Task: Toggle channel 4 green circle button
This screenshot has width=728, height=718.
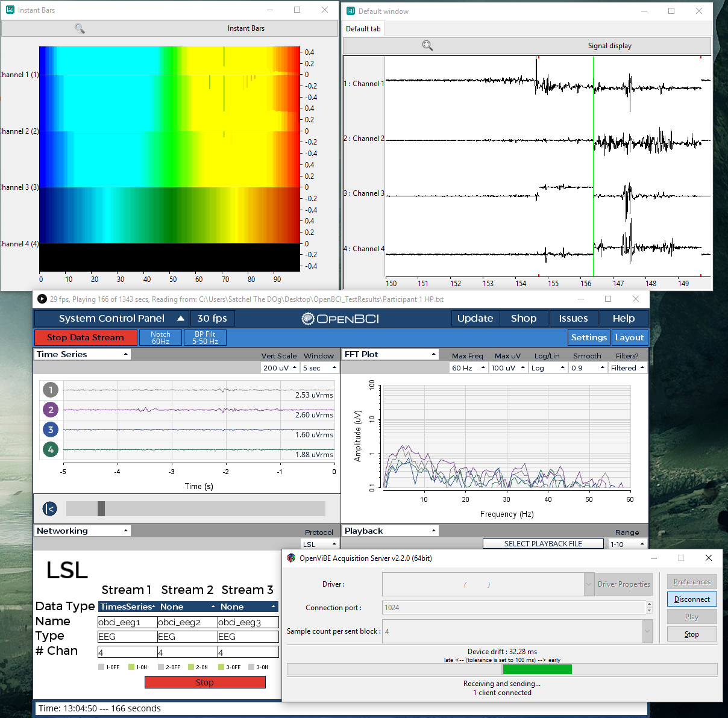Action: tap(51, 449)
